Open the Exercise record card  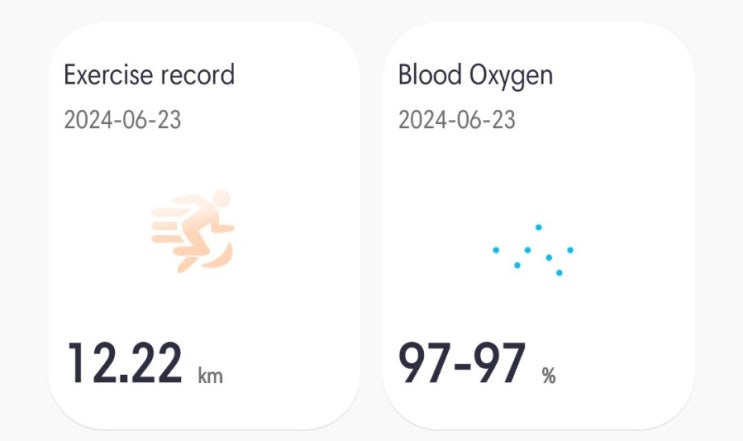[x=204, y=225]
